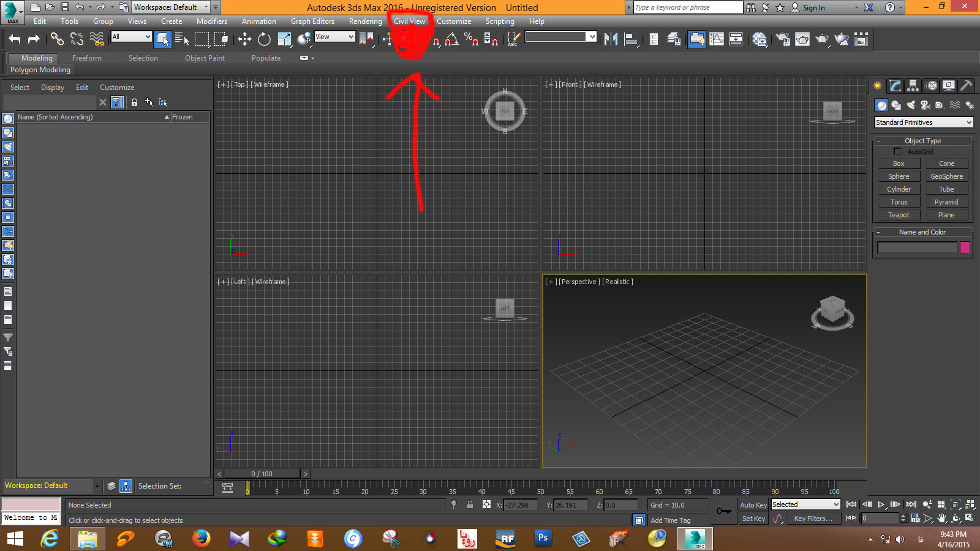Open Schematic View icon
The height and width of the screenshot is (551, 980).
pos(736,40)
